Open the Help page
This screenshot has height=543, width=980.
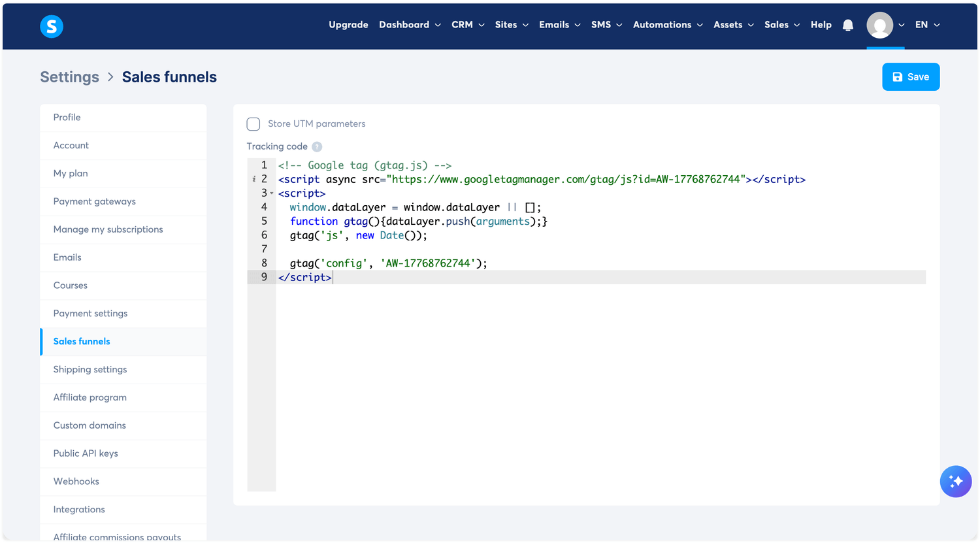click(x=821, y=25)
